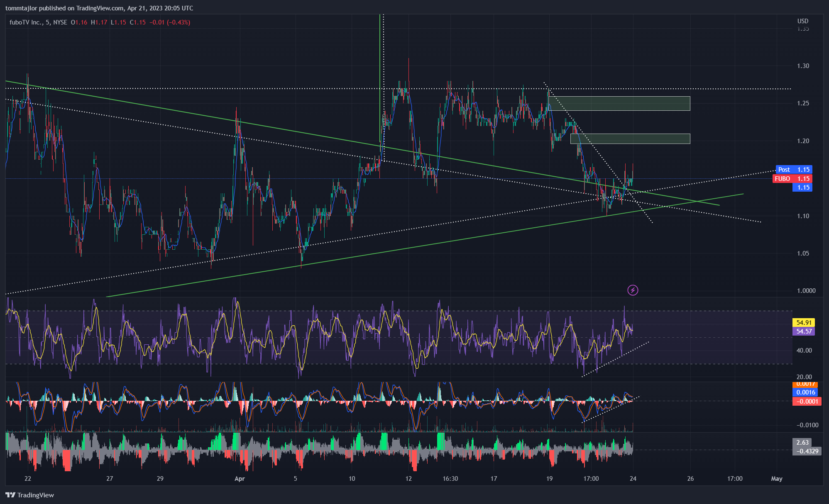Click the 1.10 price axis level
This screenshot has height=504, width=829.
click(803, 216)
